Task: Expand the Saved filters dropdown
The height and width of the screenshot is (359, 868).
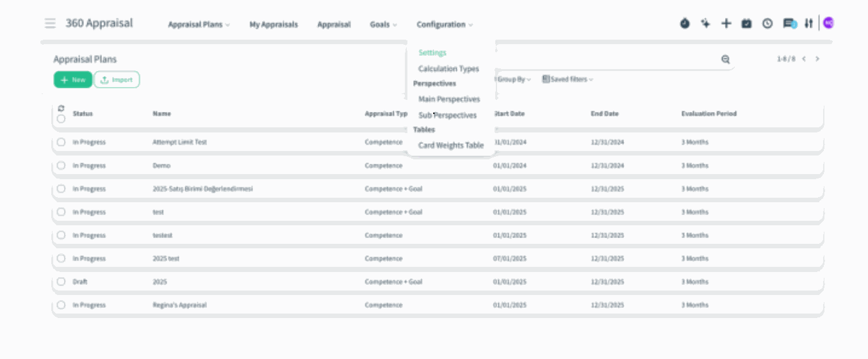Action: coord(568,79)
